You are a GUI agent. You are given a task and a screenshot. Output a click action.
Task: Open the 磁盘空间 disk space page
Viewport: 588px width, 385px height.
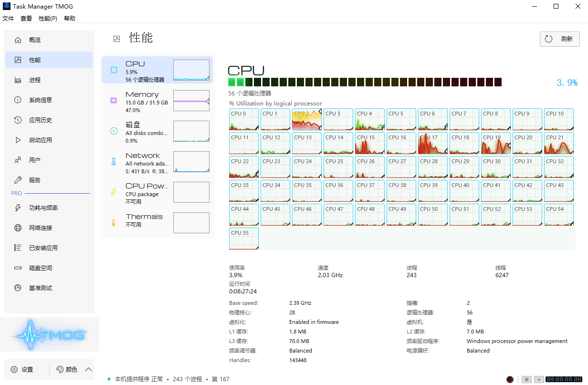(49, 268)
